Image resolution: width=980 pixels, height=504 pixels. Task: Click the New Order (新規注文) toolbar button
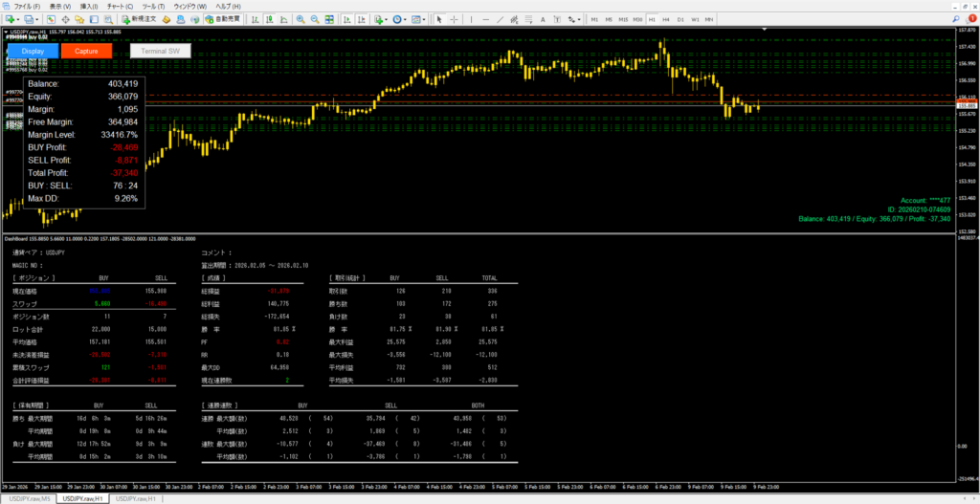coord(138,19)
